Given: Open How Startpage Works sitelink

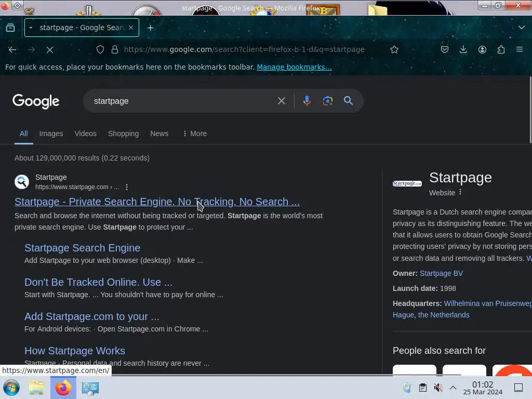Looking at the screenshot, I should coord(75,351).
